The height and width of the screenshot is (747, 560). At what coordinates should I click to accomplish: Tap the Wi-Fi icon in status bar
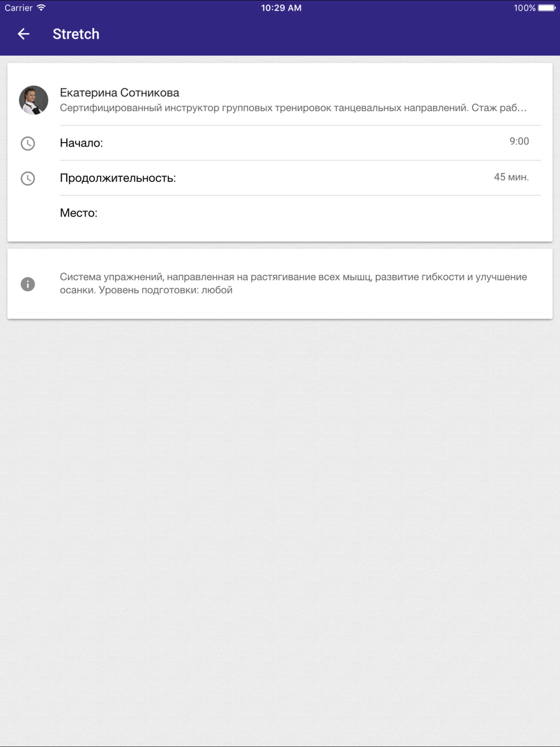click(41, 8)
